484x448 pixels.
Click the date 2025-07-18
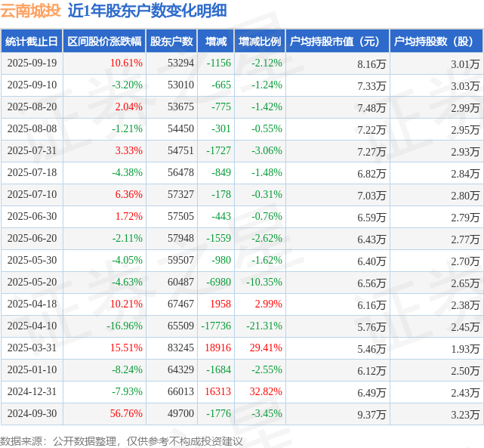[x=32, y=172]
